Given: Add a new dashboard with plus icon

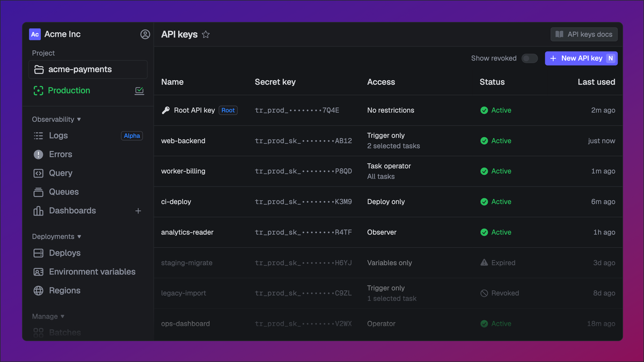Looking at the screenshot, I should pos(138,211).
